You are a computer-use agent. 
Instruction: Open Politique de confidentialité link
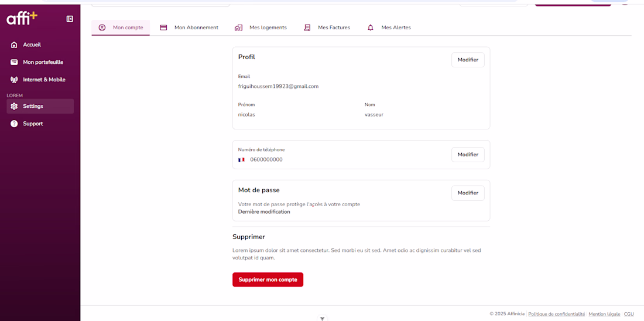557,314
